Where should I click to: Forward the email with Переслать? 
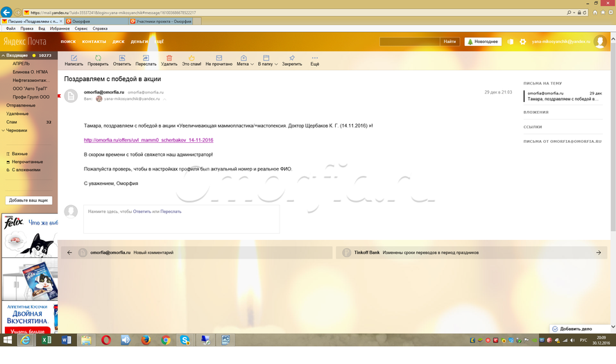146,60
